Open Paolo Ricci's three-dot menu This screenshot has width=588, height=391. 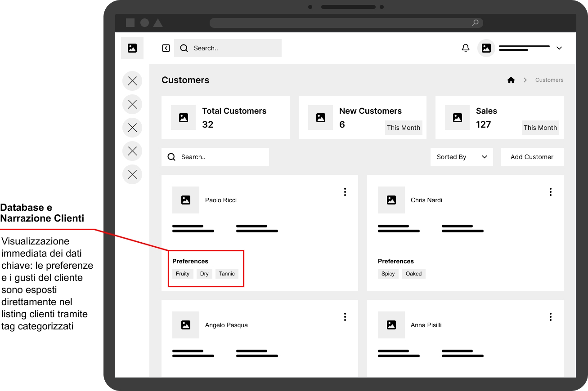click(345, 192)
